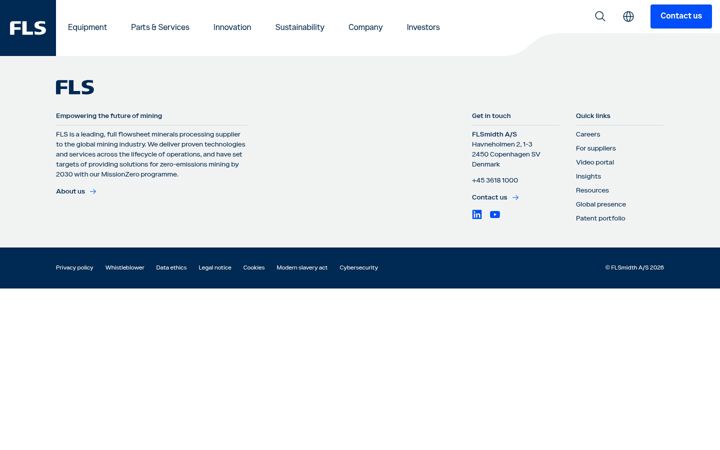
Task: Open the Modern slavery act footer link
Action: 302,268
